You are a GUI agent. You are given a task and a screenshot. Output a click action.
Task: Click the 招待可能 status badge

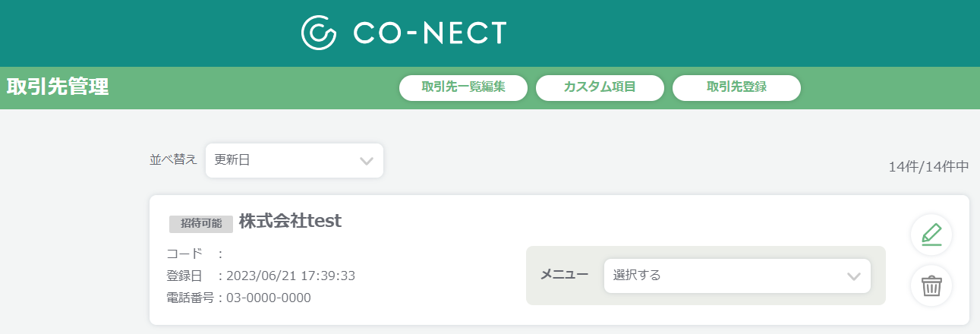[201, 224]
